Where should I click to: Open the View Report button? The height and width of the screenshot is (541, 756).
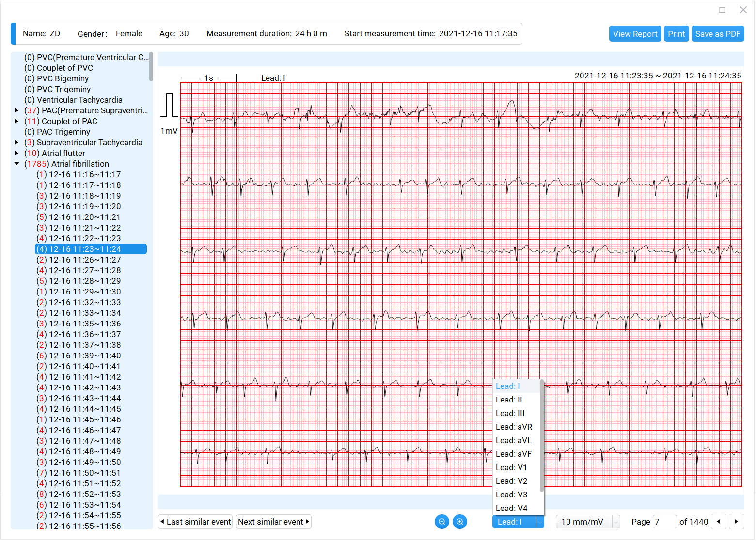coord(635,33)
